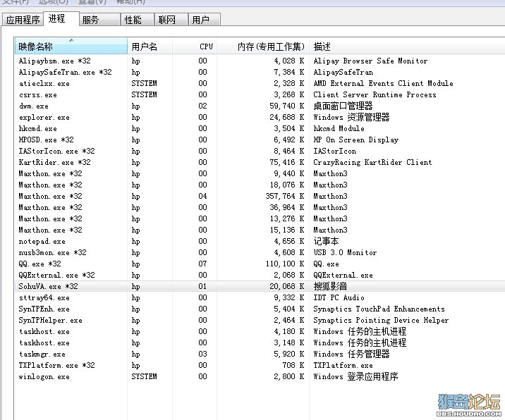Select the 进程 tab

point(61,18)
